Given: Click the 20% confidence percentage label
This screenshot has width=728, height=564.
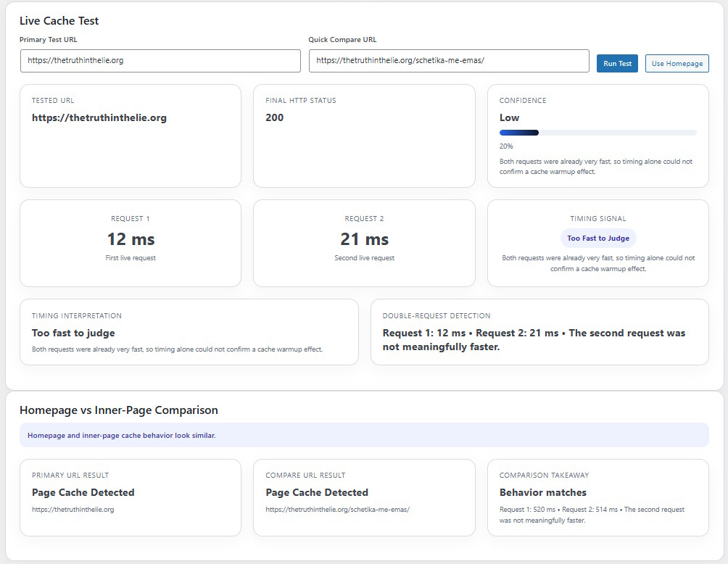Looking at the screenshot, I should [506, 146].
